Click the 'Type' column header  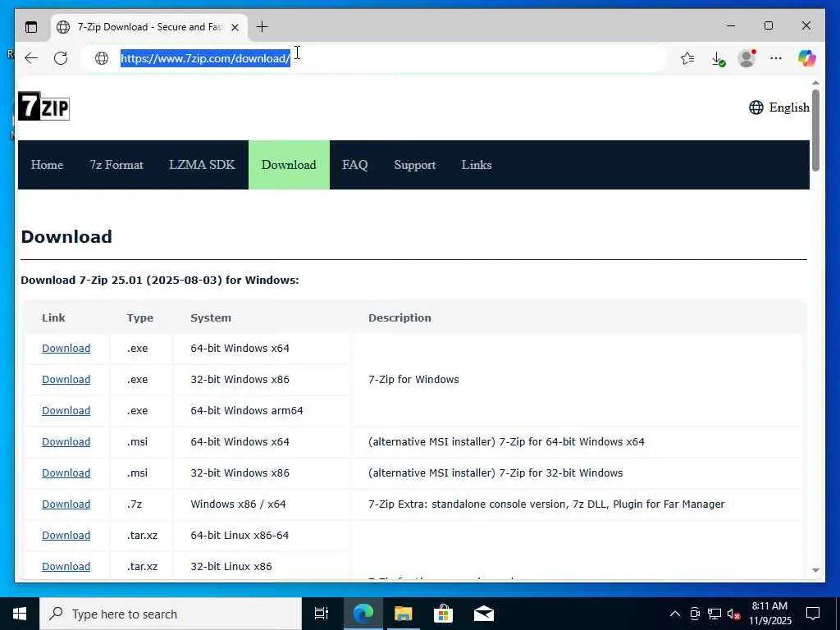pyautogui.click(x=139, y=317)
